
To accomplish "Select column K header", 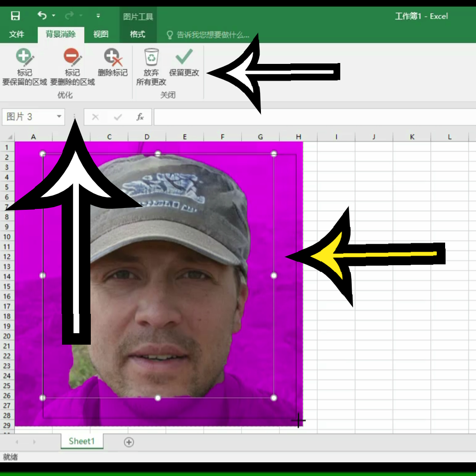I will click(412, 137).
